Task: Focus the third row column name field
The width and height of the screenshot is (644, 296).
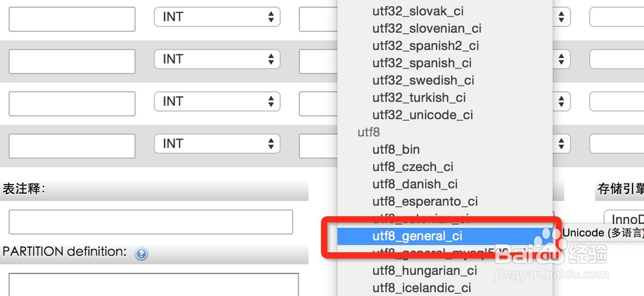Action: pos(71,103)
